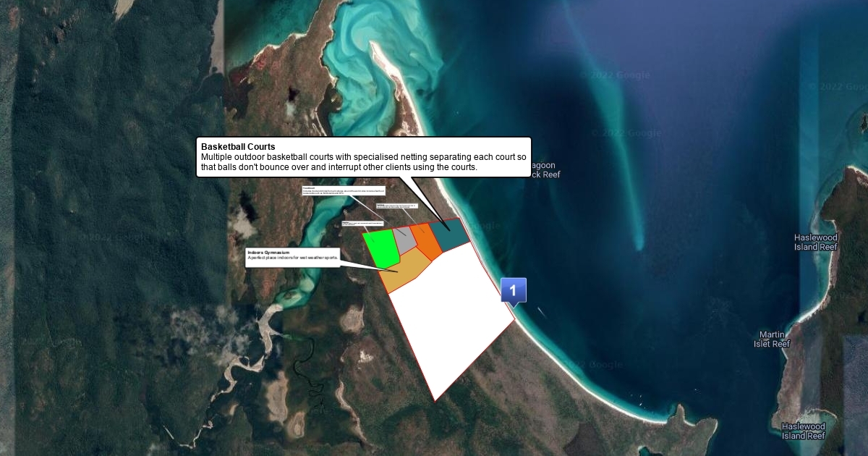Click the blue numbered marker 1

point(513,290)
